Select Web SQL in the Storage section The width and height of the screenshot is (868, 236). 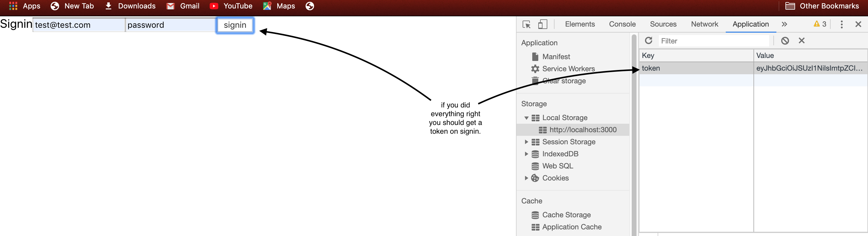[x=557, y=166]
